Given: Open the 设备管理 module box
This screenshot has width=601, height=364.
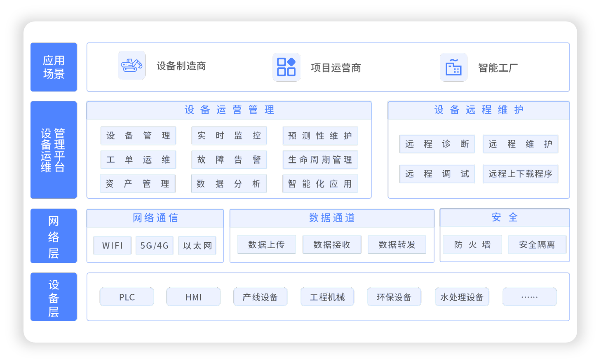Looking at the screenshot, I should tap(138, 136).
